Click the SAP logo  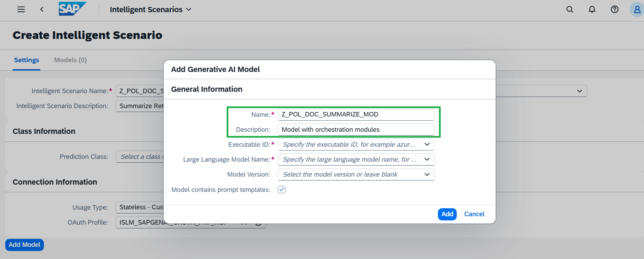(72, 9)
